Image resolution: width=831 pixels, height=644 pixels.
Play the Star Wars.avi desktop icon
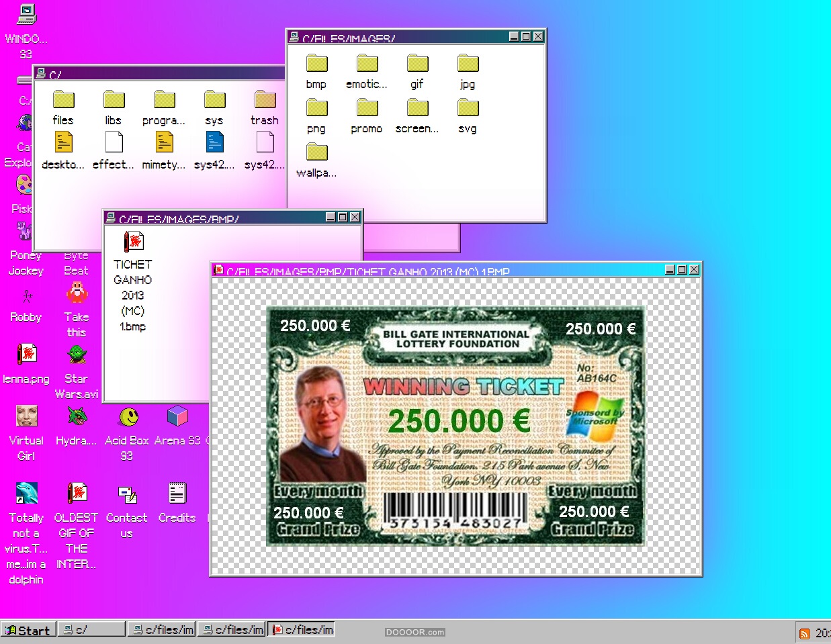(77, 354)
